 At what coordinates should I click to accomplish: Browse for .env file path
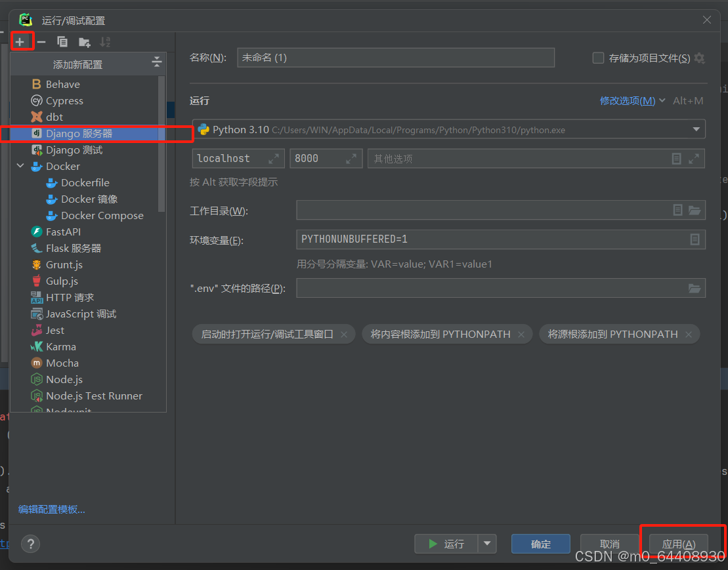tap(695, 288)
